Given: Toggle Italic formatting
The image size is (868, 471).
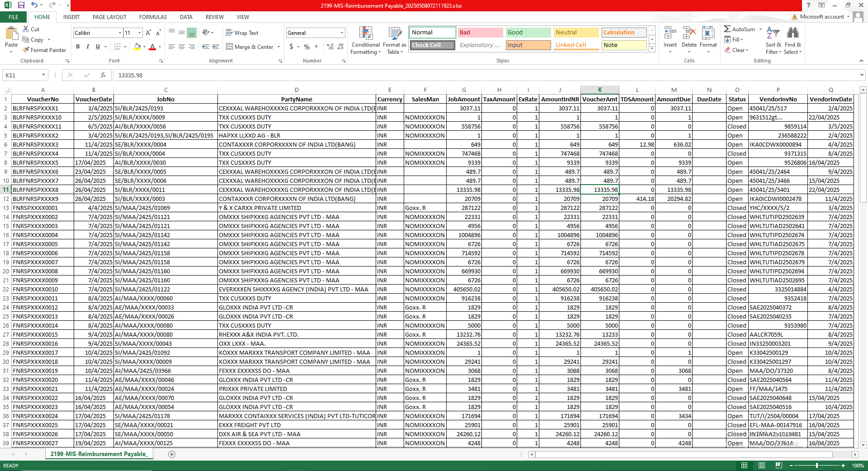Looking at the screenshot, I should pos(88,47).
